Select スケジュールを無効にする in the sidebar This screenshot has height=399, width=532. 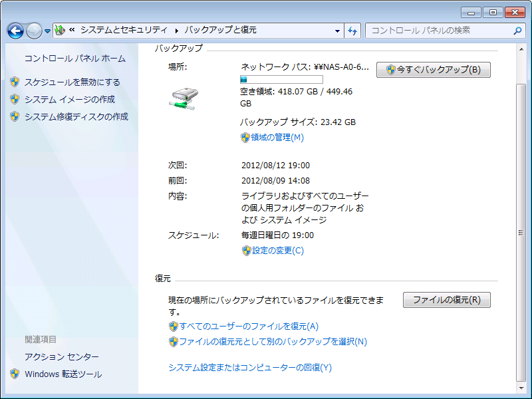coord(72,82)
